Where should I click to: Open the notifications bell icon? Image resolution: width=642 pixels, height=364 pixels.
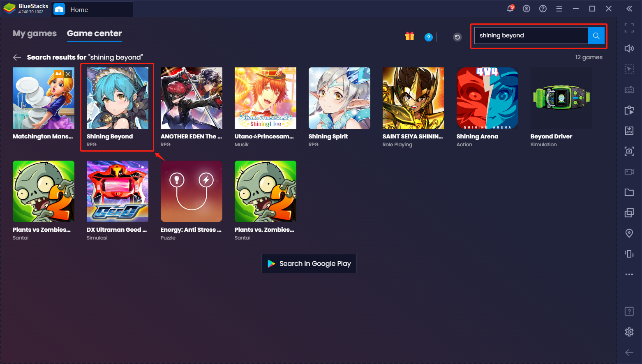coord(510,9)
